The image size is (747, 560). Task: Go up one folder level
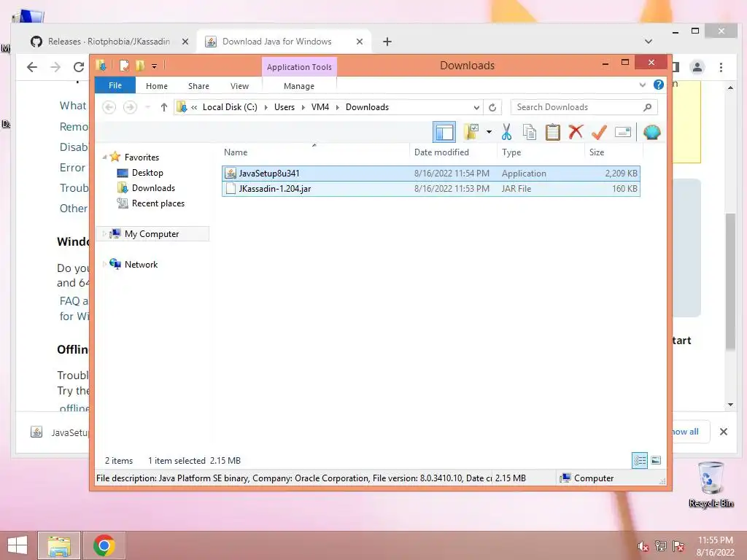(x=164, y=107)
